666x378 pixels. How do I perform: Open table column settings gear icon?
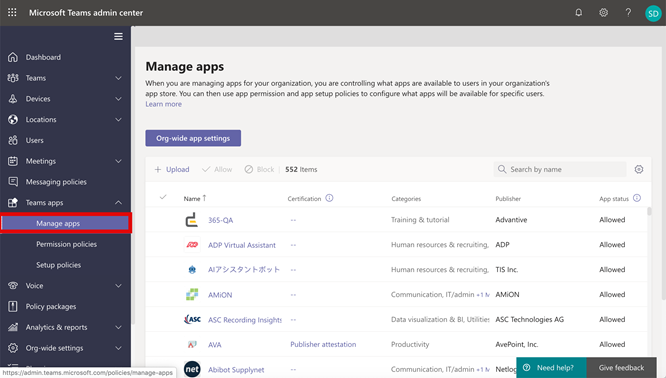click(x=639, y=169)
